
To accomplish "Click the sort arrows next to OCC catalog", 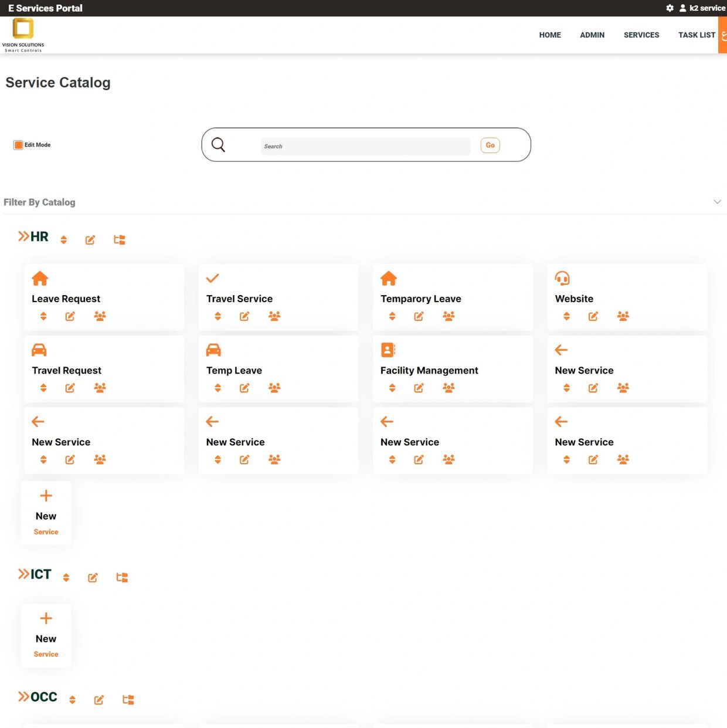I will 72,700.
